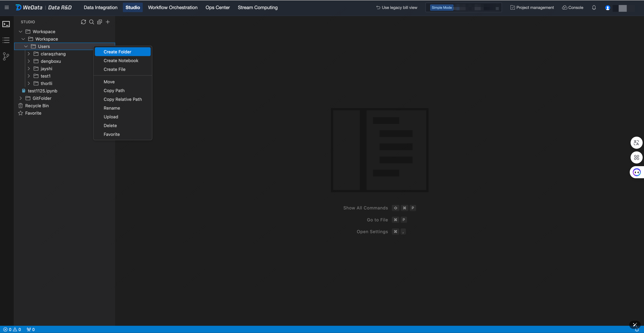Image resolution: width=644 pixels, height=333 pixels.
Task: Click the refresh icon in Studio panel
Action: (x=83, y=22)
